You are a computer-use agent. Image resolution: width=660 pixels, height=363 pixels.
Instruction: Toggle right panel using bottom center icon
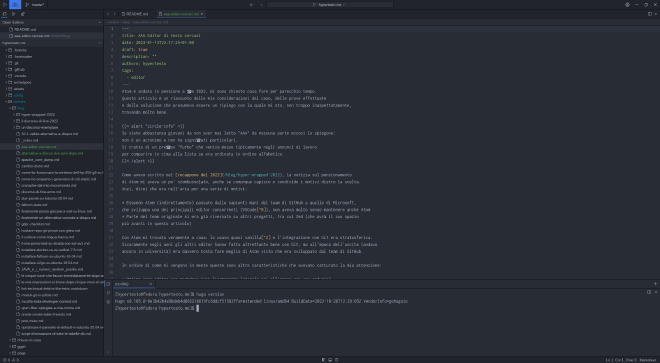(x=336, y=360)
